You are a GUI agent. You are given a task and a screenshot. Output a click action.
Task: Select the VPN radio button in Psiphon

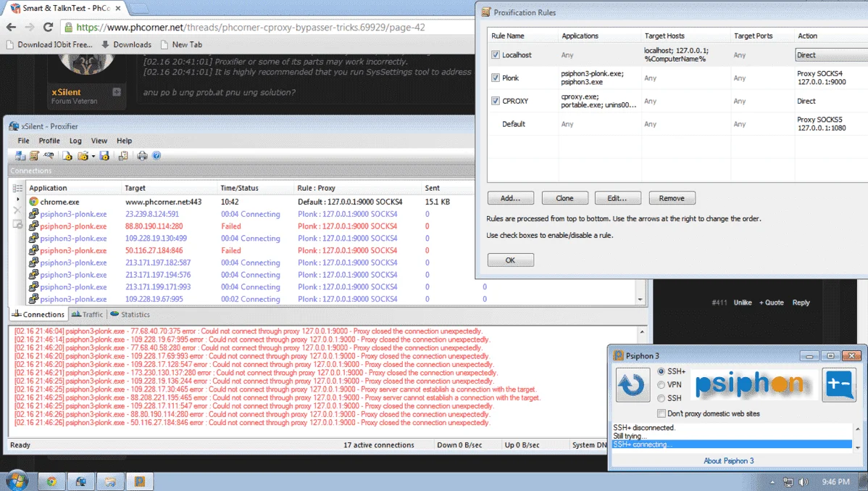[x=661, y=384]
